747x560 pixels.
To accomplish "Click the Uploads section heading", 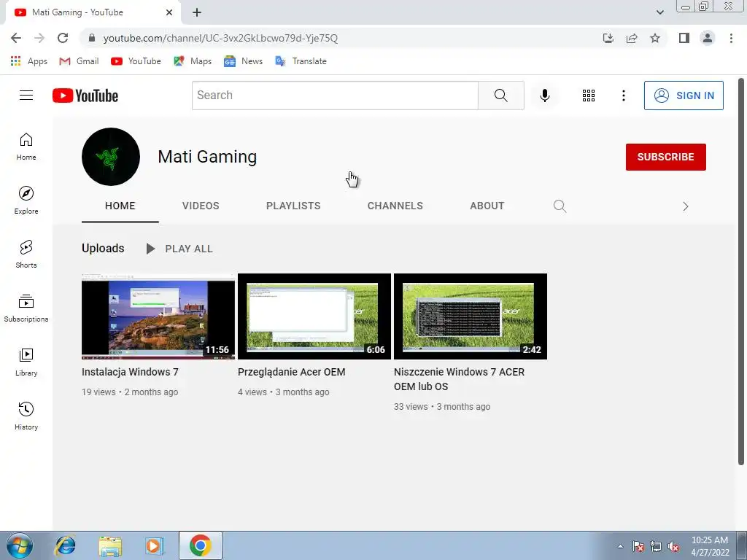I will click(x=103, y=248).
